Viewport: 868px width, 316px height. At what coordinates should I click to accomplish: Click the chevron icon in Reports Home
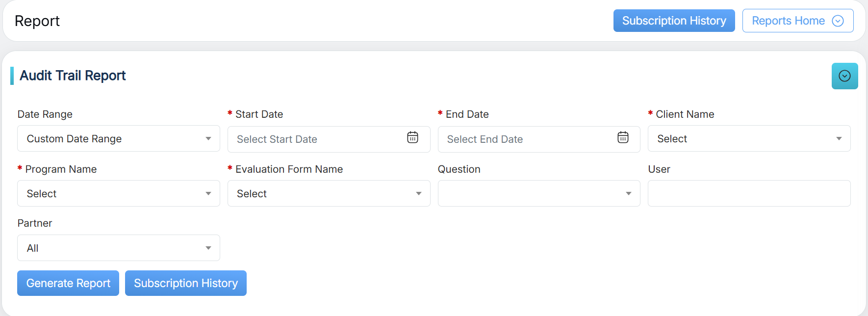click(838, 21)
